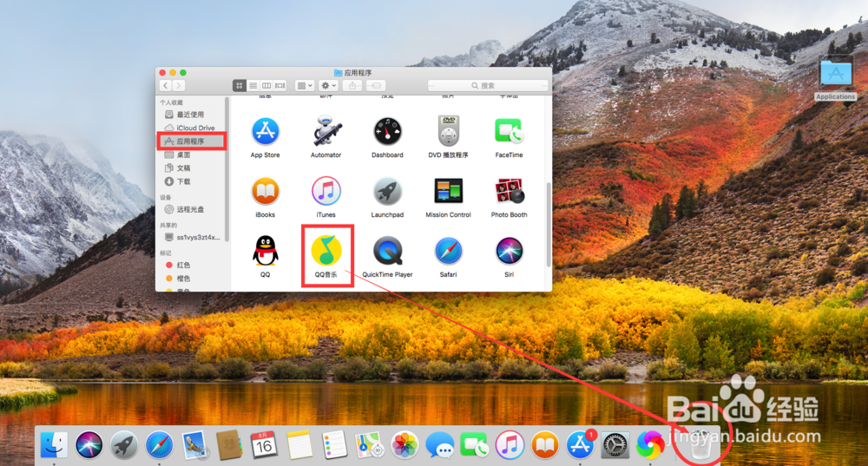Focus the 搜索 search field

click(488, 85)
